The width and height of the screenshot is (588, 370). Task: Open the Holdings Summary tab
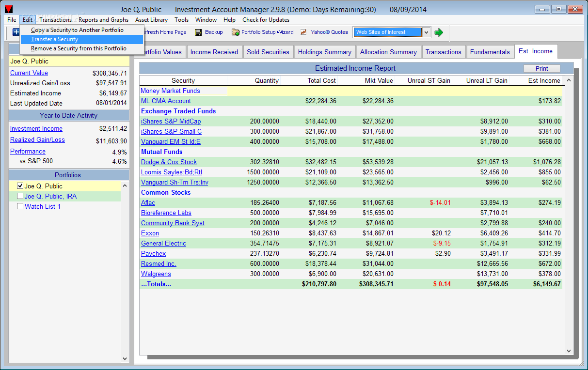(x=325, y=52)
